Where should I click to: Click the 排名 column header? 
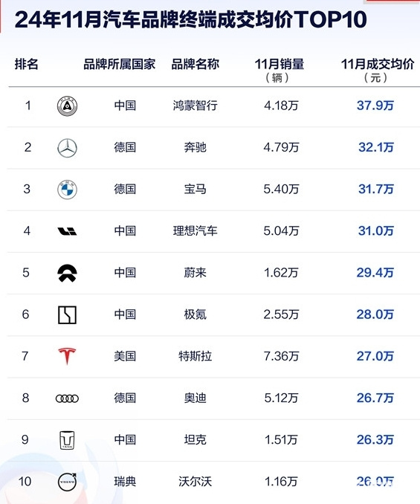point(26,64)
